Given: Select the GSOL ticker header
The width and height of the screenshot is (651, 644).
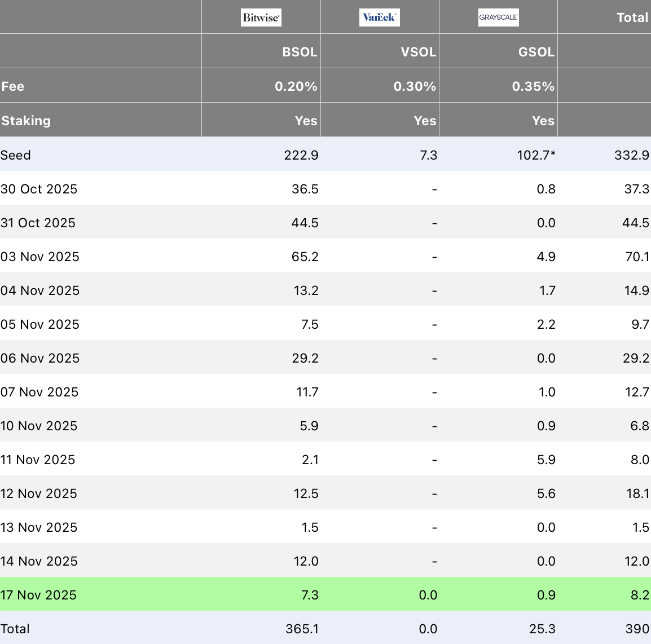Looking at the screenshot, I should tap(536, 52).
